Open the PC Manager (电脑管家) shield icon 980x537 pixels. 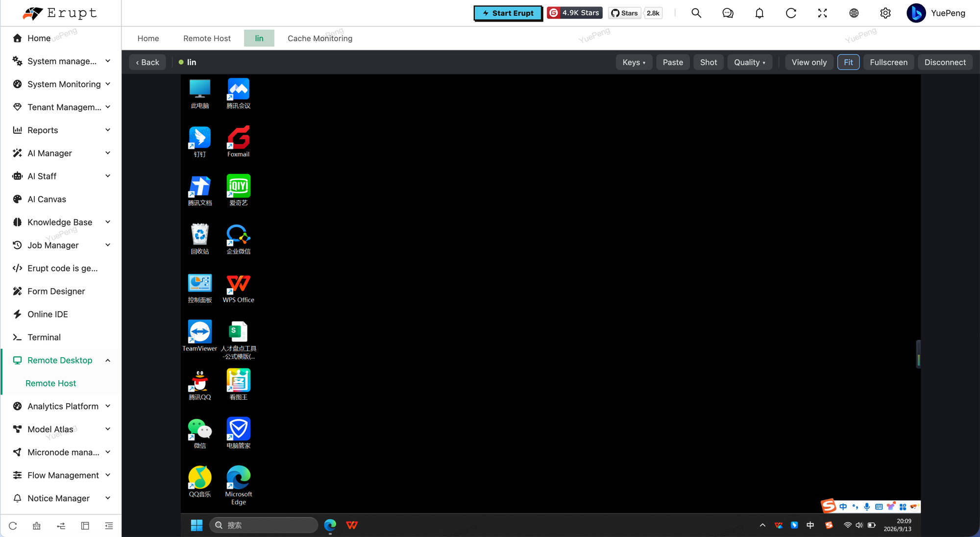(x=238, y=433)
